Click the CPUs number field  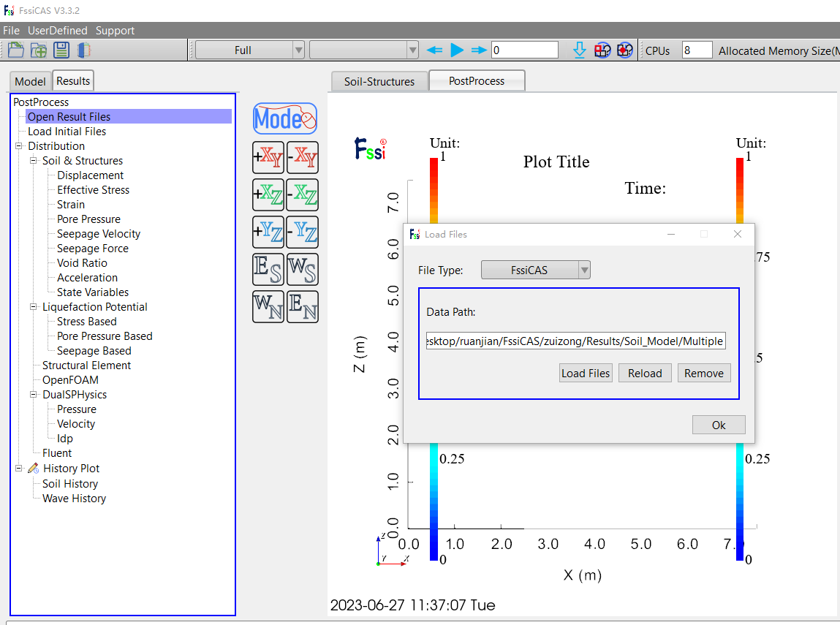(697, 50)
